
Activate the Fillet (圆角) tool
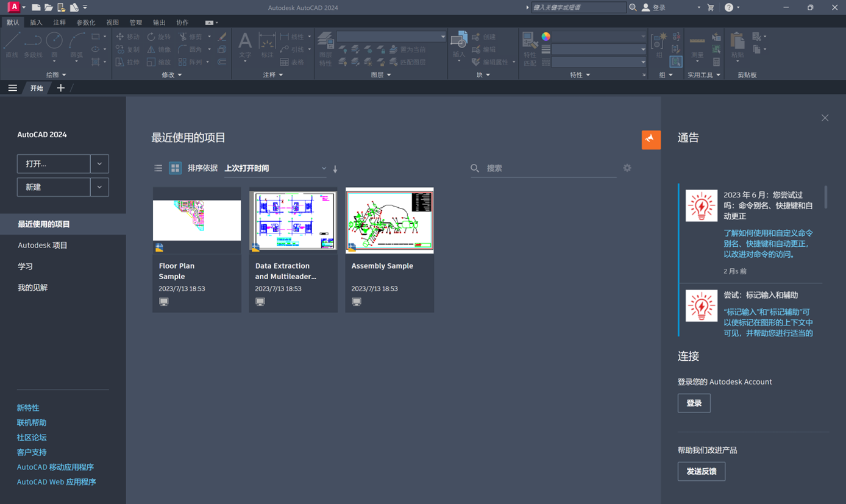191,49
